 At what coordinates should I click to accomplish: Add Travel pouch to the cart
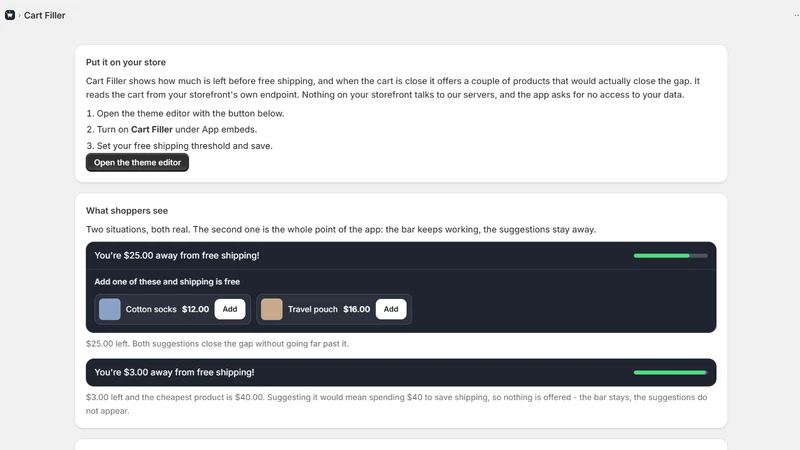[x=391, y=309]
